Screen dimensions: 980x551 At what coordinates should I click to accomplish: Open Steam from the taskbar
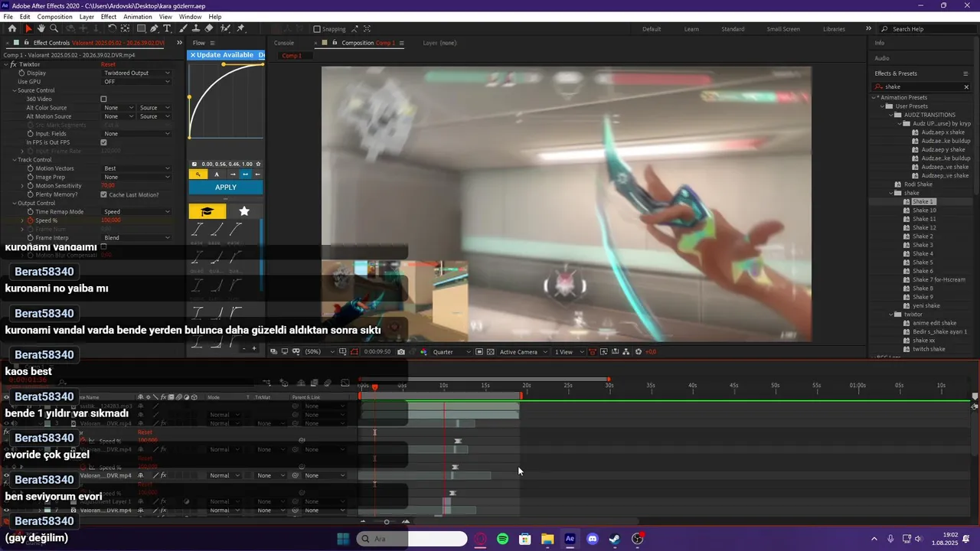(615, 540)
